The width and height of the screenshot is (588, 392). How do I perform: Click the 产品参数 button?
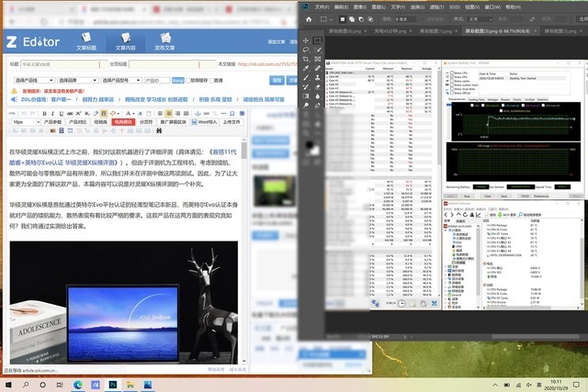coord(52,122)
